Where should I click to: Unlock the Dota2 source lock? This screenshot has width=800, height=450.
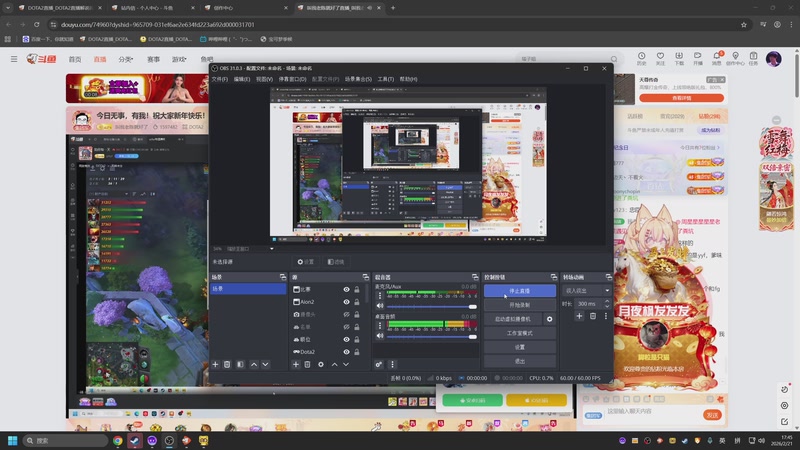click(357, 352)
